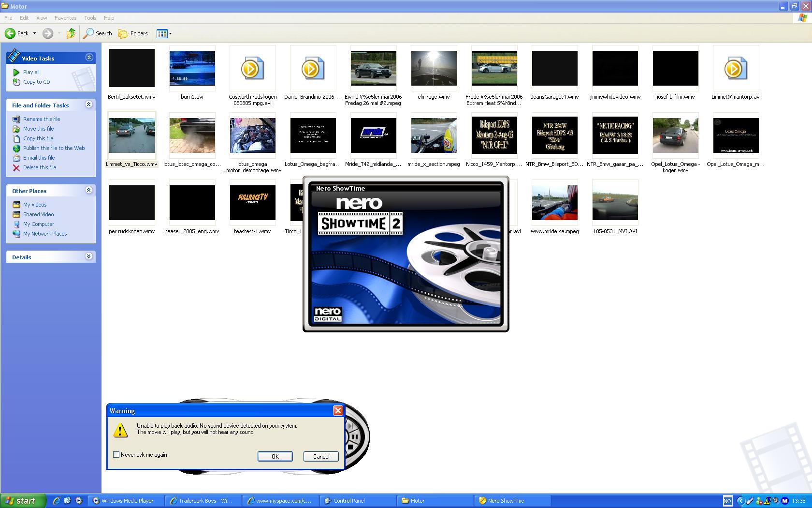Open the File menu
The image size is (812, 508).
(x=8, y=18)
